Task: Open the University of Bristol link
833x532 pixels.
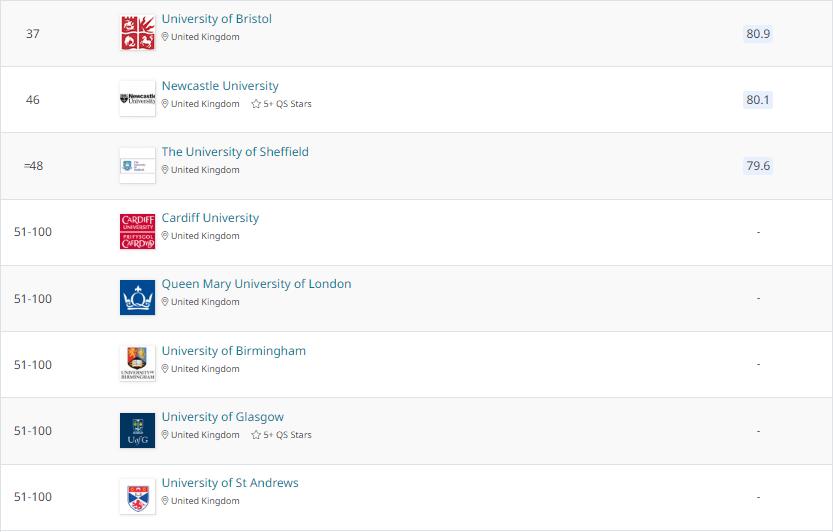Action: [x=216, y=19]
